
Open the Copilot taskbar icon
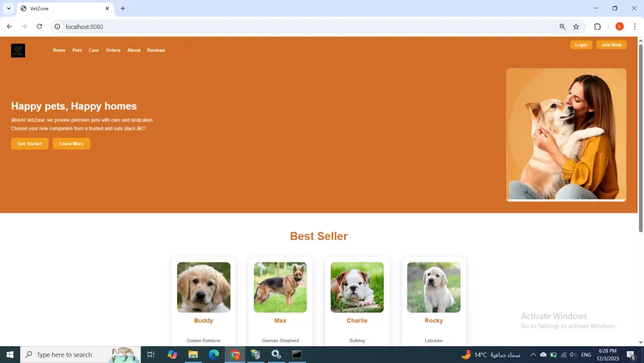click(172, 355)
